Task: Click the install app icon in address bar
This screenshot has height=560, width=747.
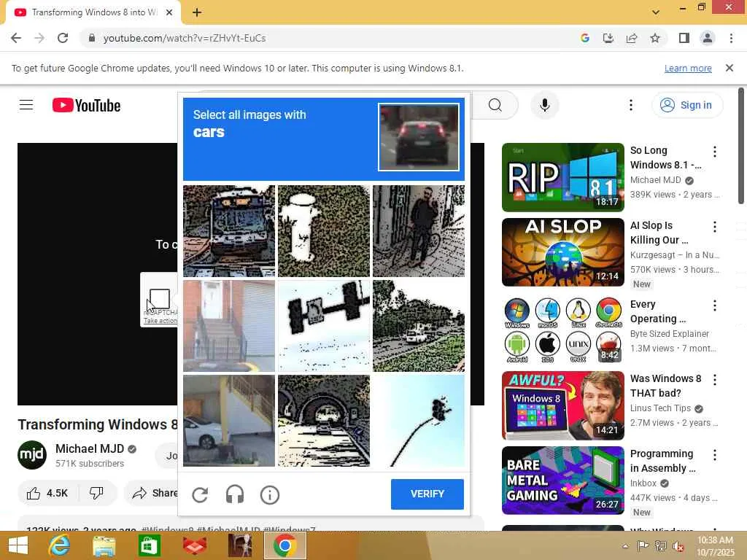Action: (x=608, y=38)
